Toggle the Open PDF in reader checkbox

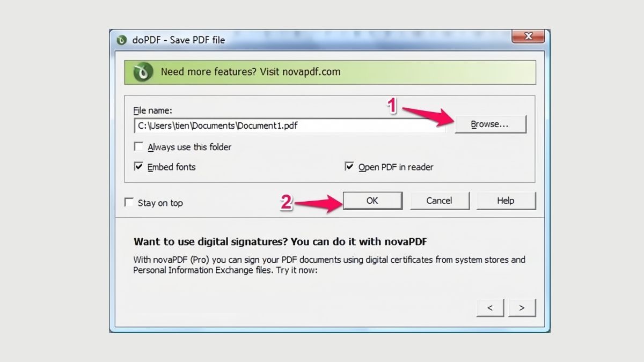click(349, 167)
